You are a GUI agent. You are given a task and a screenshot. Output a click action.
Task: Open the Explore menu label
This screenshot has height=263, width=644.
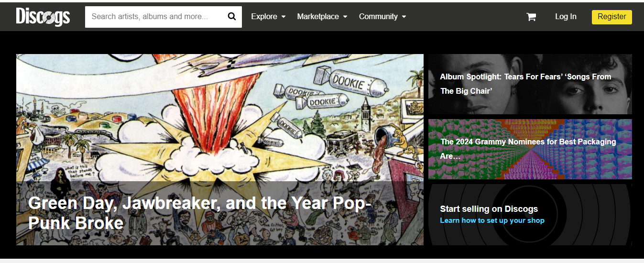264,16
